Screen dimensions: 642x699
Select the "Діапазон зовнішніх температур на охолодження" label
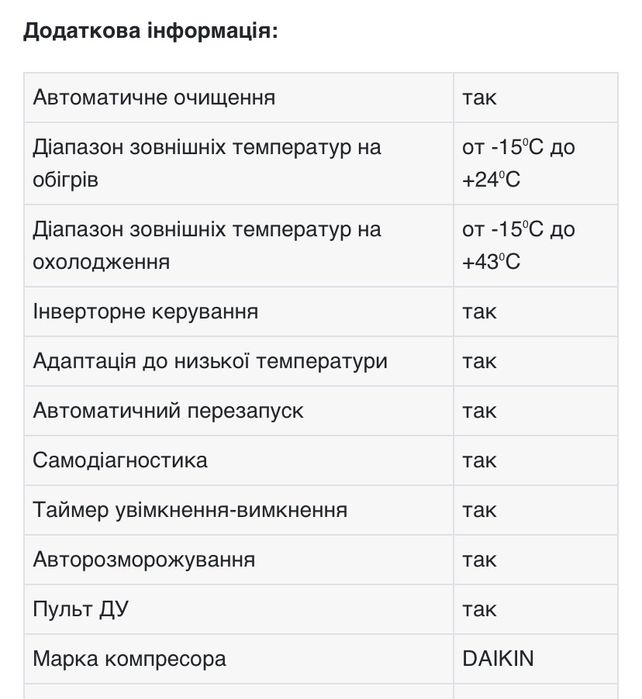(x=207, y=245)
